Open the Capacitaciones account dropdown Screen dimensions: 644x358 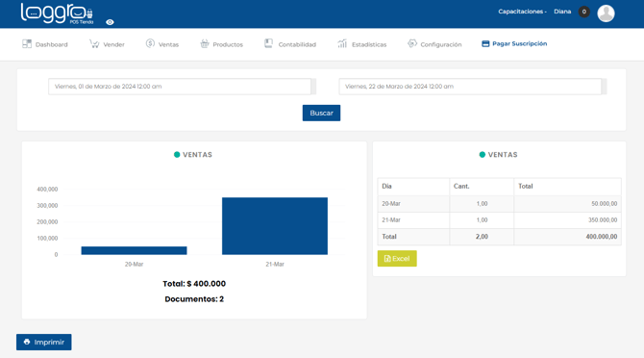coord(522,12)
